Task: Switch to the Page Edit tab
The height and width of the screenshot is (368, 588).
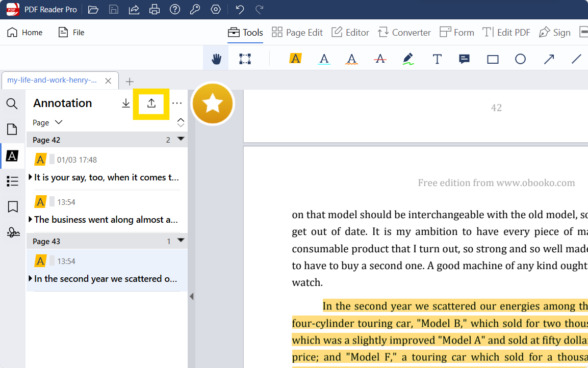Action: [297, 33]
